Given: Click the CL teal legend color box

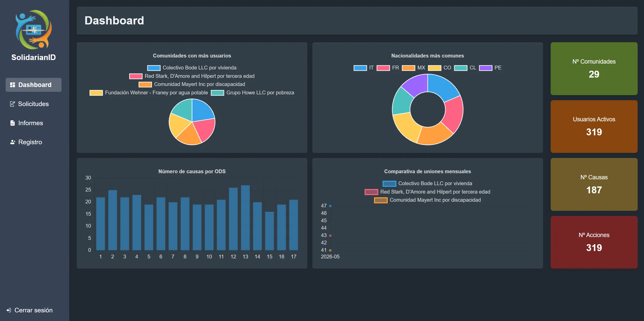Looking at the screenshot, I should [461, 68].
